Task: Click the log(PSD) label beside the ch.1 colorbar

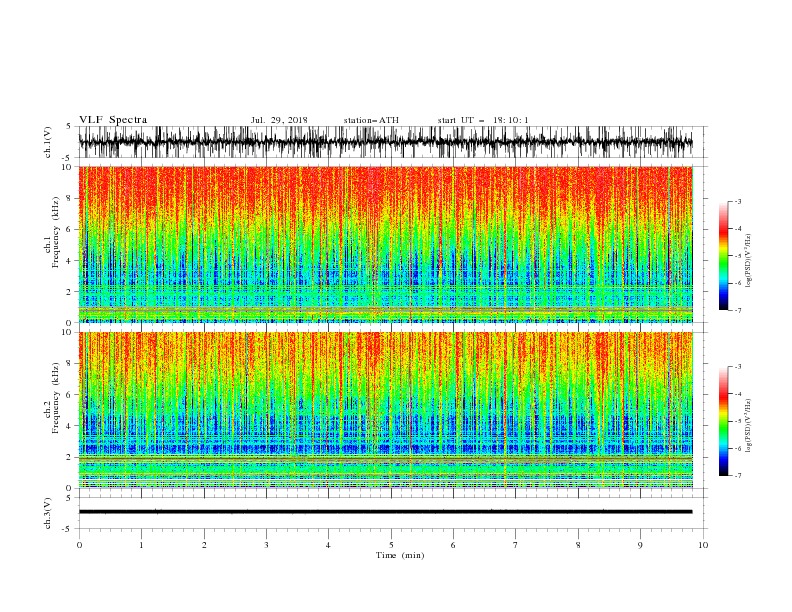Action: pyautogui.click(x=749, y=261)
